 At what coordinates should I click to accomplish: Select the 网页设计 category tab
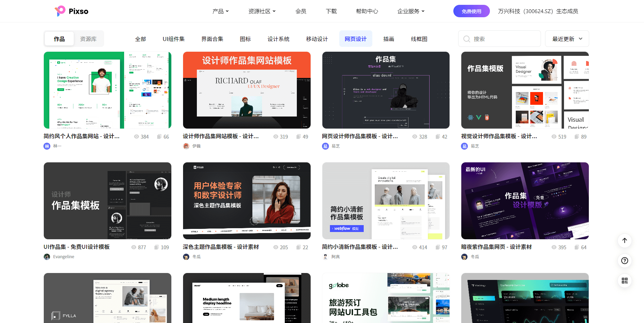coord(355,39)
